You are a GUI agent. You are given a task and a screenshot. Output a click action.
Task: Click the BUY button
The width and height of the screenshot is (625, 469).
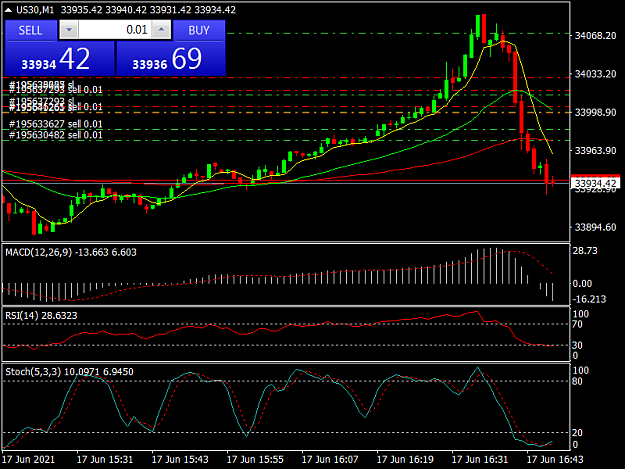point(199,30)
